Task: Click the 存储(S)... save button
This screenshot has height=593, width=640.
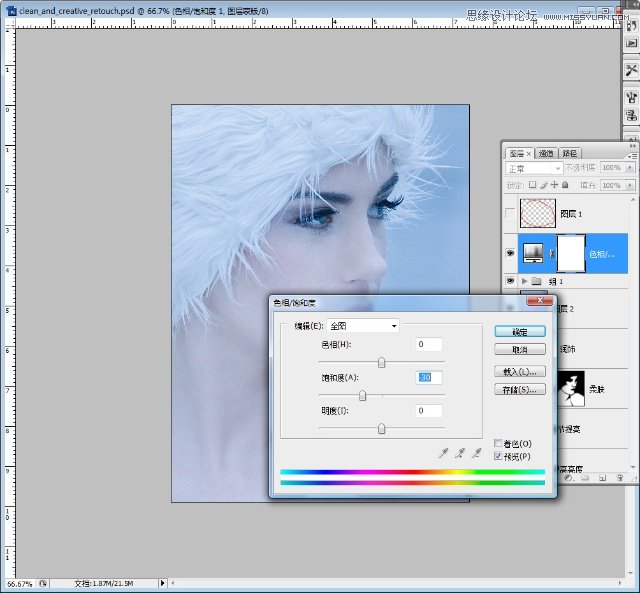Action: coord(520,389)
